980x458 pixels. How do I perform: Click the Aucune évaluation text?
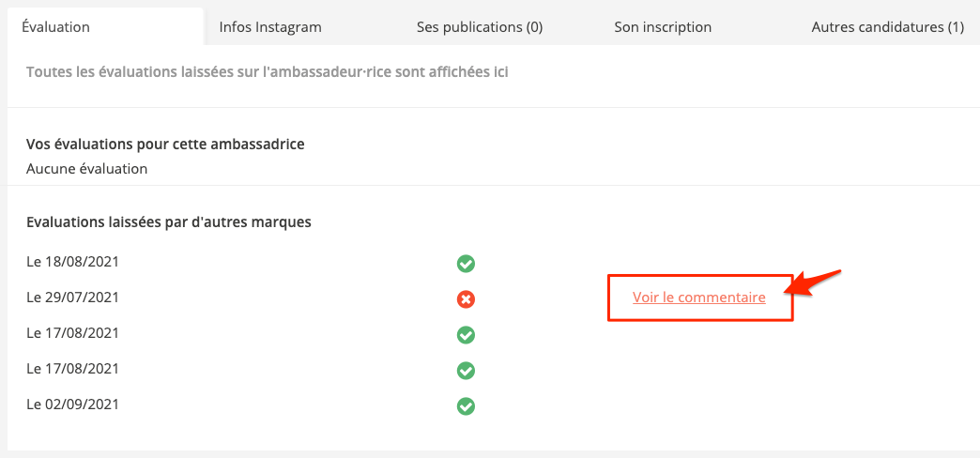[87, 169]
